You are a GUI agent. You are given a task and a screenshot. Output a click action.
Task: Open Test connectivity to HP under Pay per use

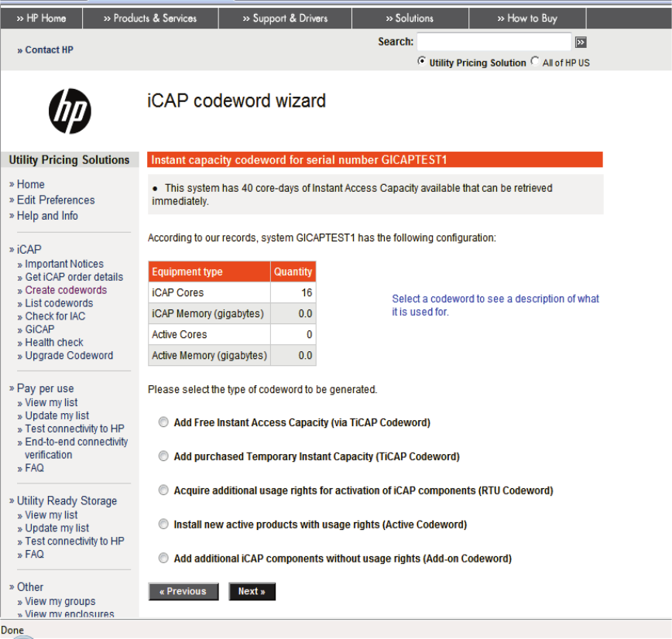tap(74, 429)
